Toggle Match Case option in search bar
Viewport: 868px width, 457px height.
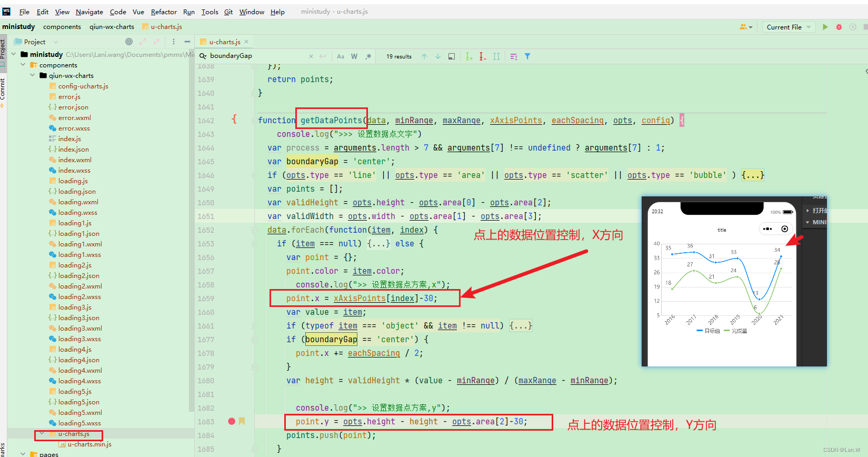(341, 56)
